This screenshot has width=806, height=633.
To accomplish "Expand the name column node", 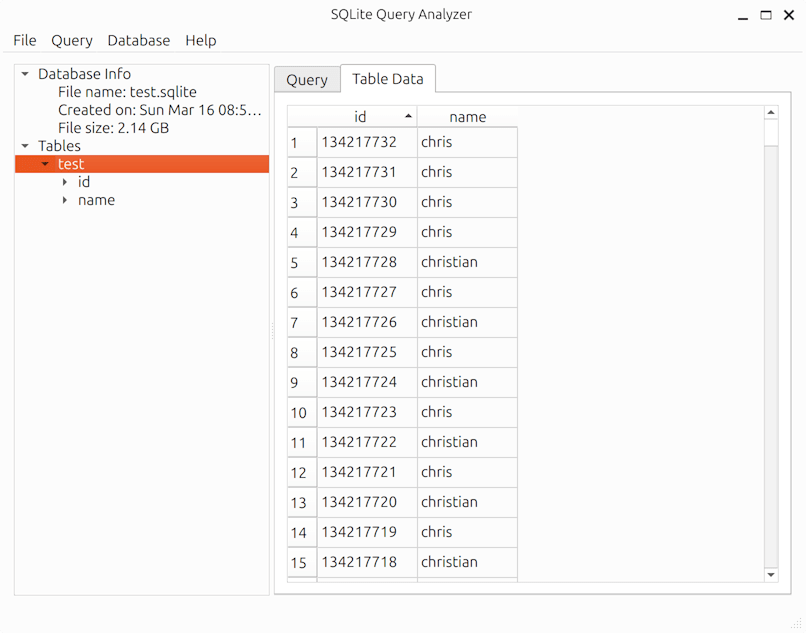I will coord(64,200).
